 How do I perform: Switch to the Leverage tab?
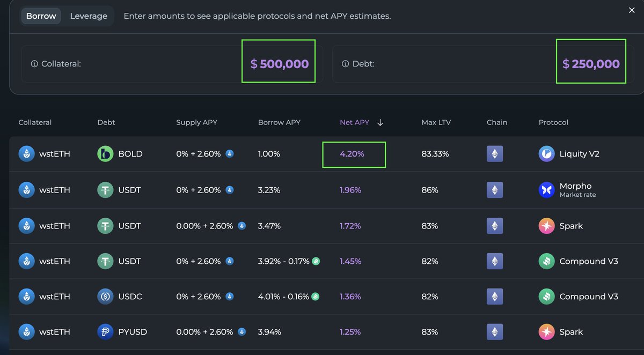[x=89, y=16]
